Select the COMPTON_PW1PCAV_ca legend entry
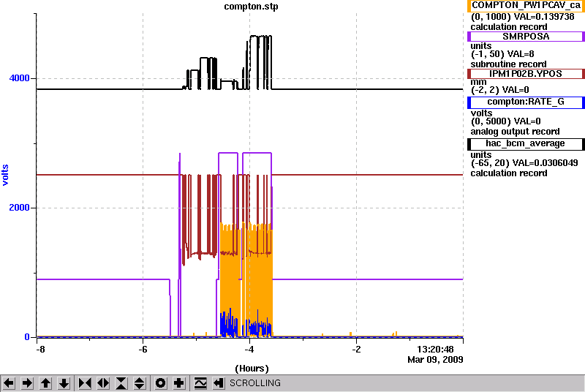 (526, 6)
